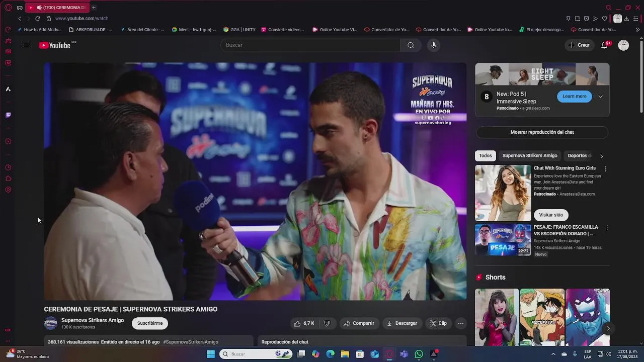Click Visitar sitio on AnastasiaDate ad
Viewport: 644px width, 362px height.
[x=551, y=215]
